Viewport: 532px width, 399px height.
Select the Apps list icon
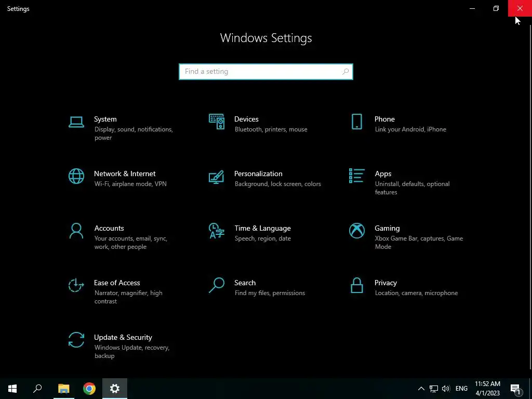356,176
